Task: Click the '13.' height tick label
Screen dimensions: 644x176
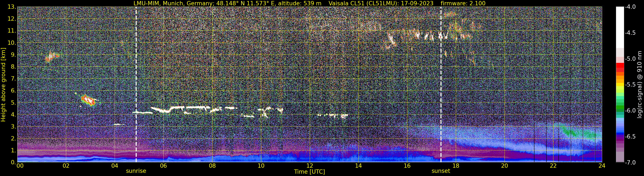Action: coord(12,7)
